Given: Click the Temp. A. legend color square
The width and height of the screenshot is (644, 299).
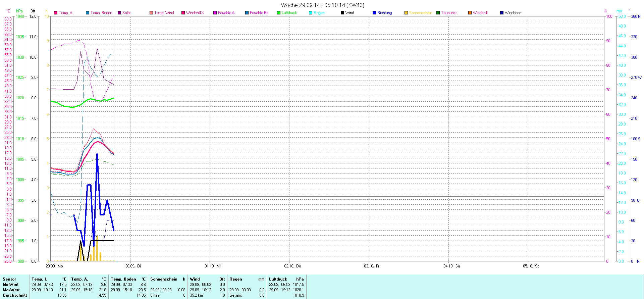Looking at the screenshot, I should [56, 13].
